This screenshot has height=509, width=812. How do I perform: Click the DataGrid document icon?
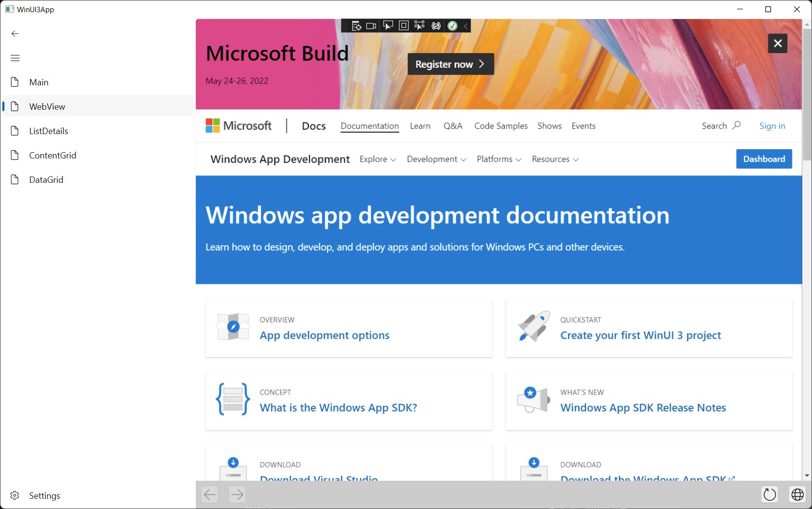click(15, 179)
